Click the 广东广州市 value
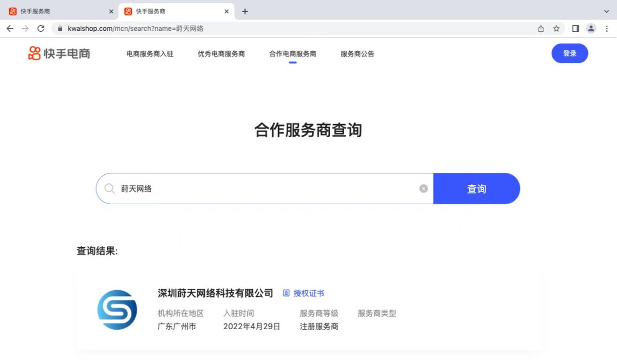This screenshot has width=617, height=364. tap(177, 326)
